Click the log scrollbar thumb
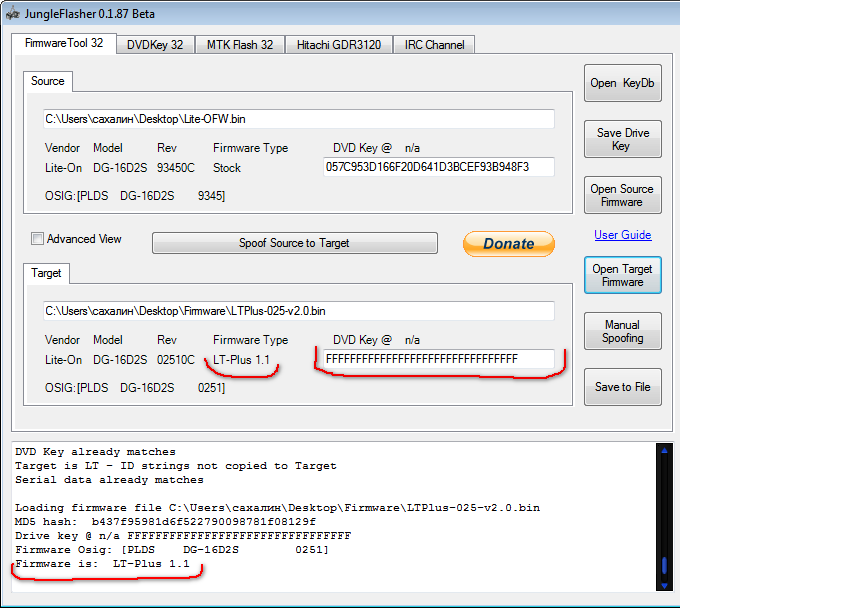 (664, 565)
